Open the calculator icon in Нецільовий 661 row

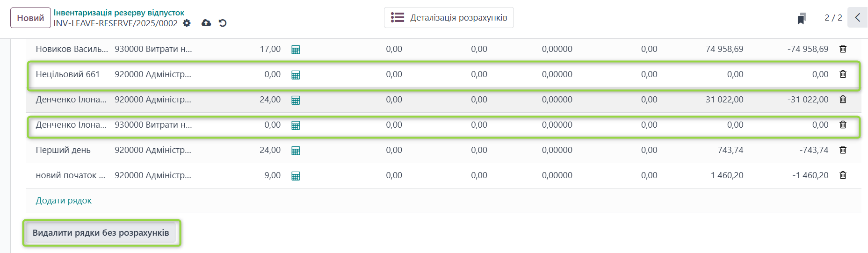click(296, 75)
